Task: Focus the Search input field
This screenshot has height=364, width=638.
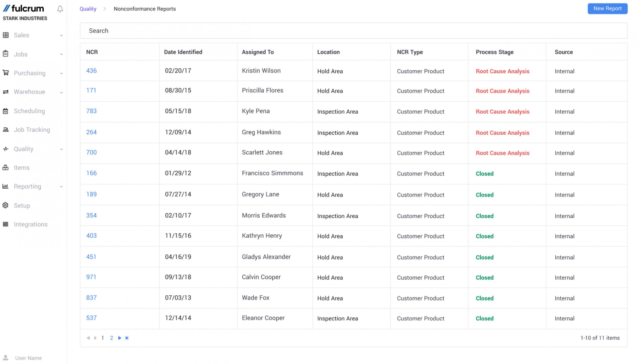Action: tap(353, 31)
